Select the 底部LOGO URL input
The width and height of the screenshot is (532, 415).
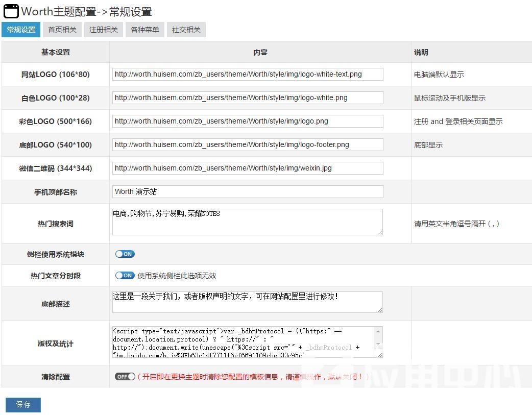pyautogui.click(x=248, y=144)
